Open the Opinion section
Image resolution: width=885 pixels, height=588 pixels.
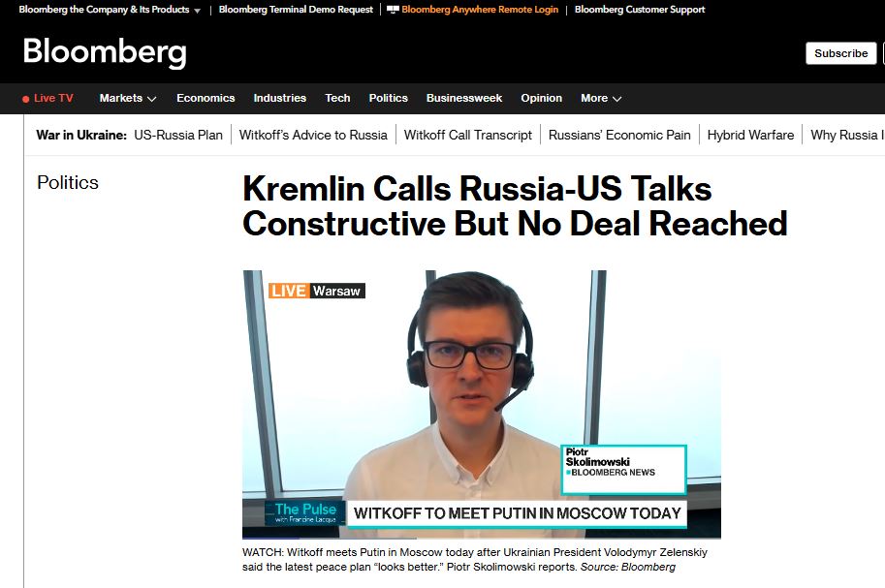(541, 98)
